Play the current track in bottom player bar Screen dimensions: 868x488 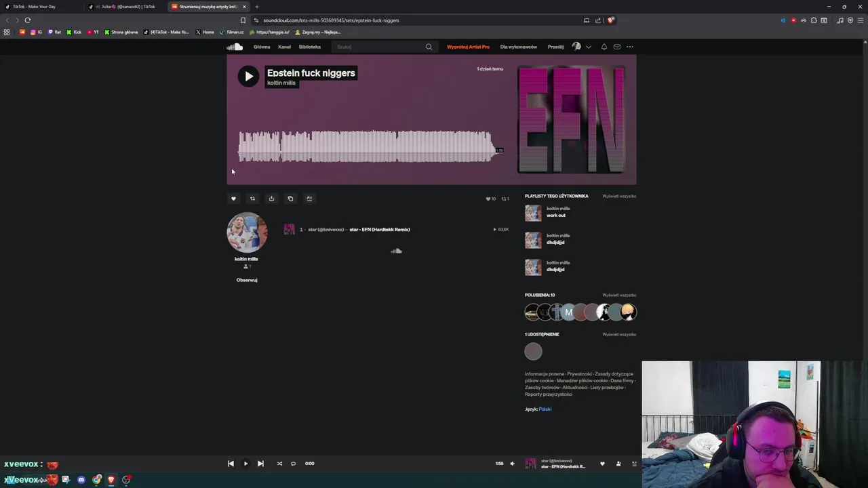pos(245,464)
